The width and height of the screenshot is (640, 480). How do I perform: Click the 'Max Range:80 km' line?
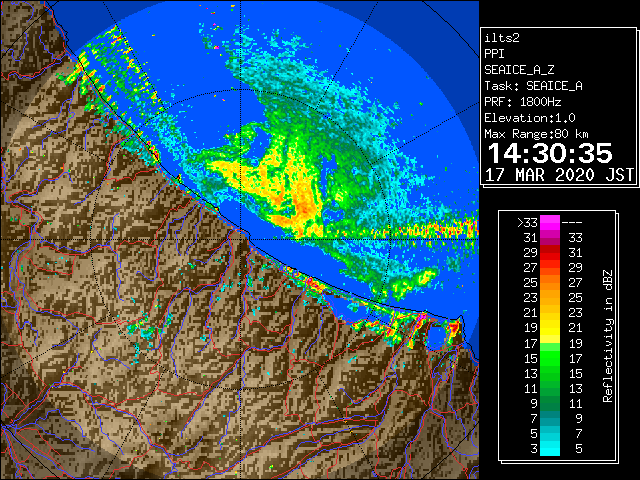536,134
